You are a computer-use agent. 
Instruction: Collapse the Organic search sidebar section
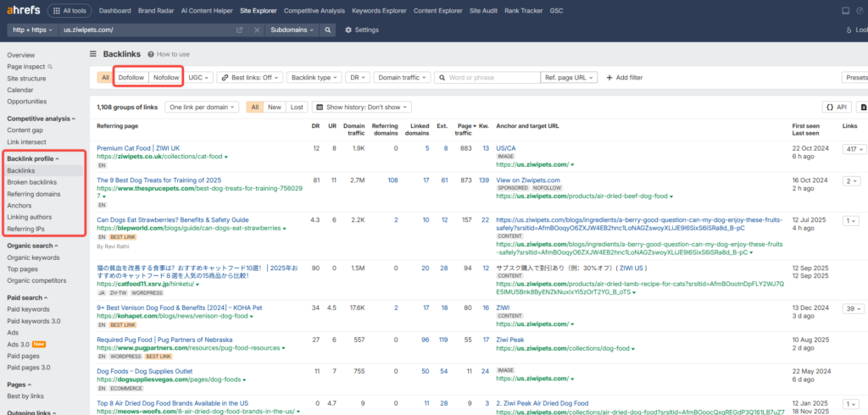(33, 246)
